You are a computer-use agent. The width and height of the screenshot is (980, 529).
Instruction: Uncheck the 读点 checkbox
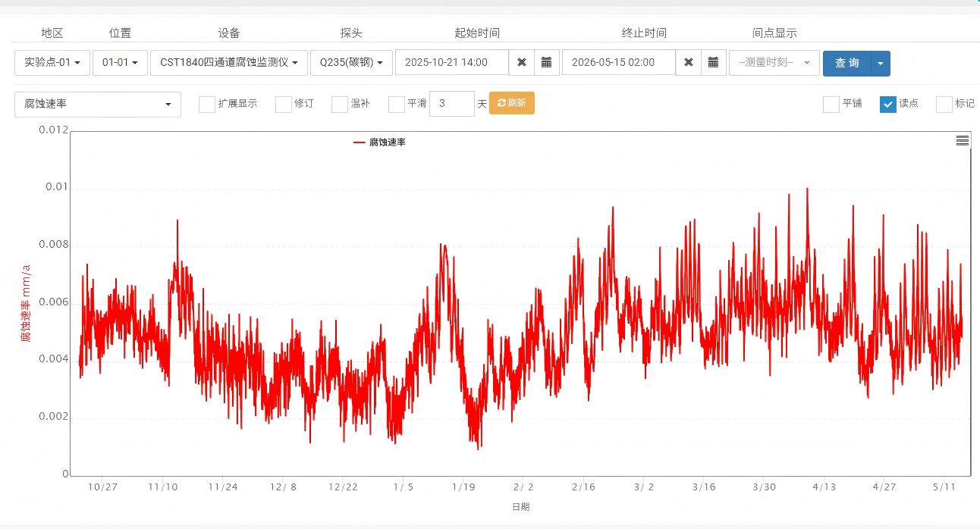(888, 105)
